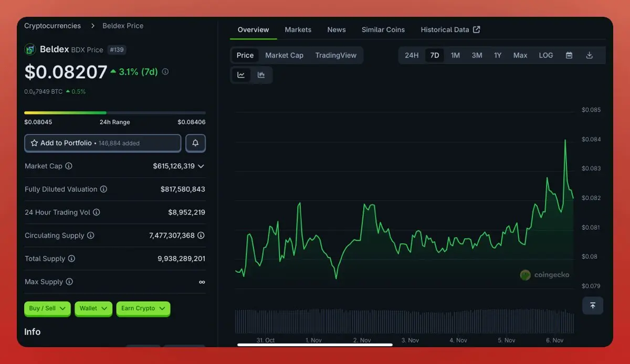Click the price spike peak on 6. Nov
Image resolution: width=630 pixels, height=364 pixels.
(x=565, y=141)
